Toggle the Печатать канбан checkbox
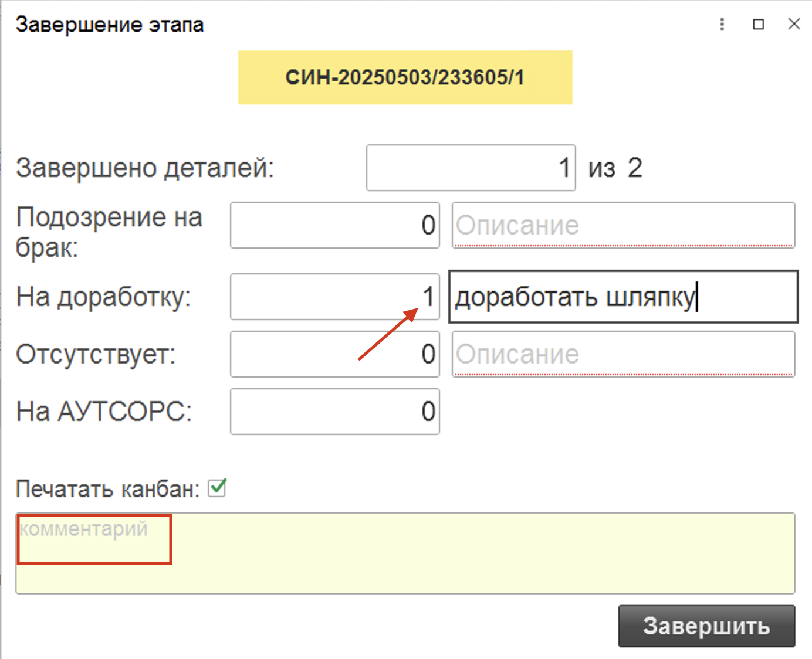 click(x=217, y=488)
